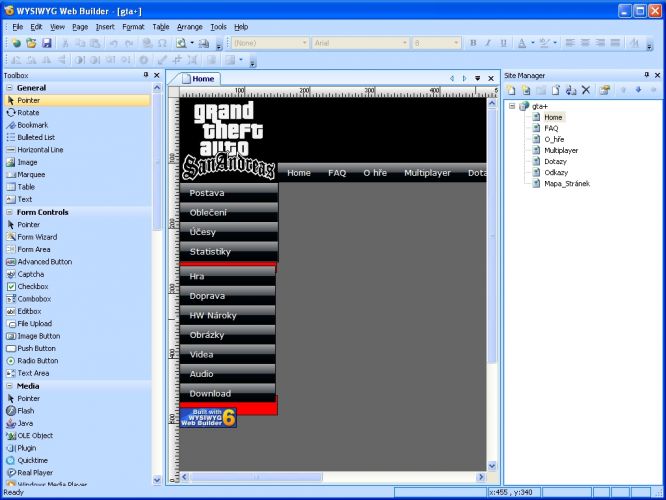Open the font color dropdown arrow
This screenshot has width=666, height=500.
click(533, 43)
